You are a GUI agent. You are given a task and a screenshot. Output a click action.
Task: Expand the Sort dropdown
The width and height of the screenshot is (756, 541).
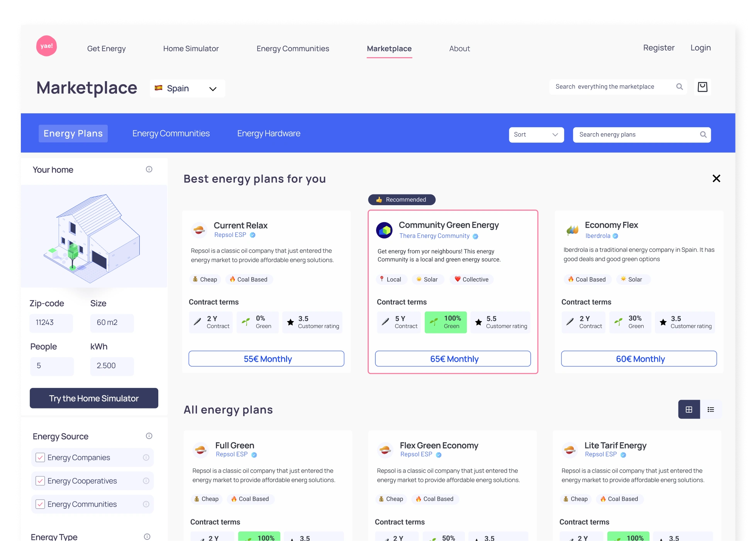[536, 135]
